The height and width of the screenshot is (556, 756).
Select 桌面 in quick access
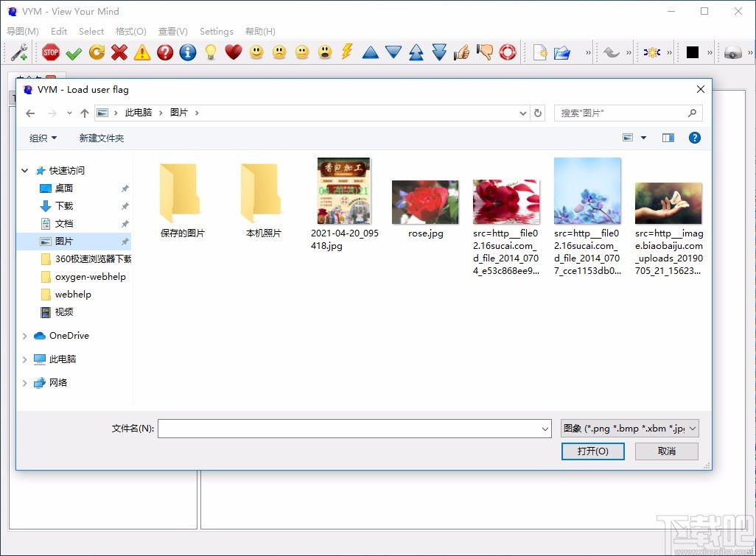point(64,189)
